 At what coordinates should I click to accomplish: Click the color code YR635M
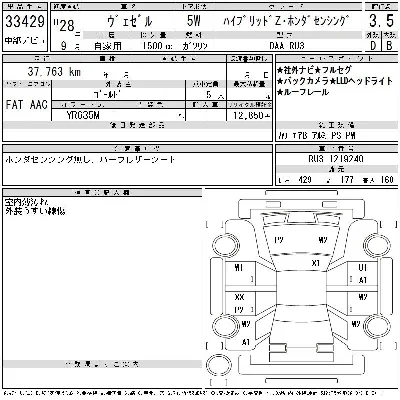pyautogui.click(x=83, y=115)
